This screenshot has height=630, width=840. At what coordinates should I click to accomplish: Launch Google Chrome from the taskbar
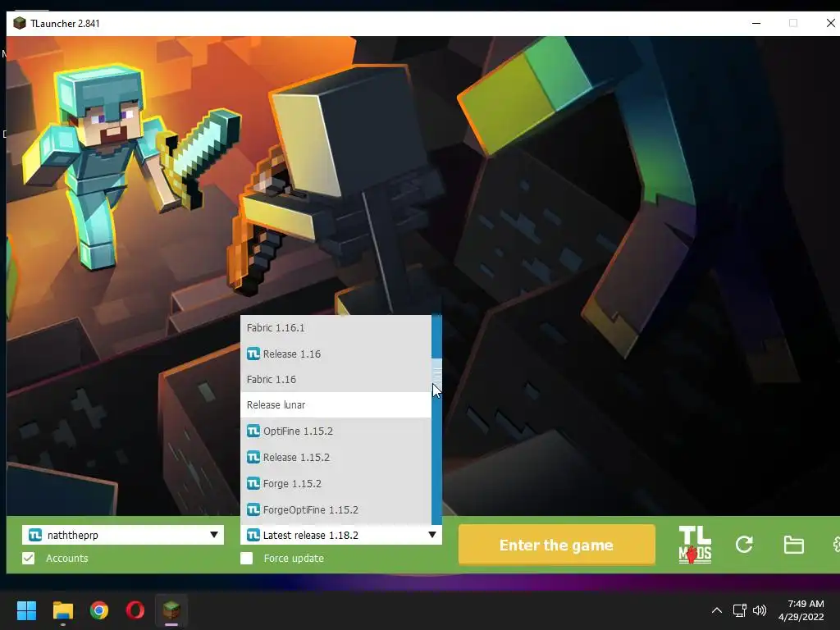[99, 610]
